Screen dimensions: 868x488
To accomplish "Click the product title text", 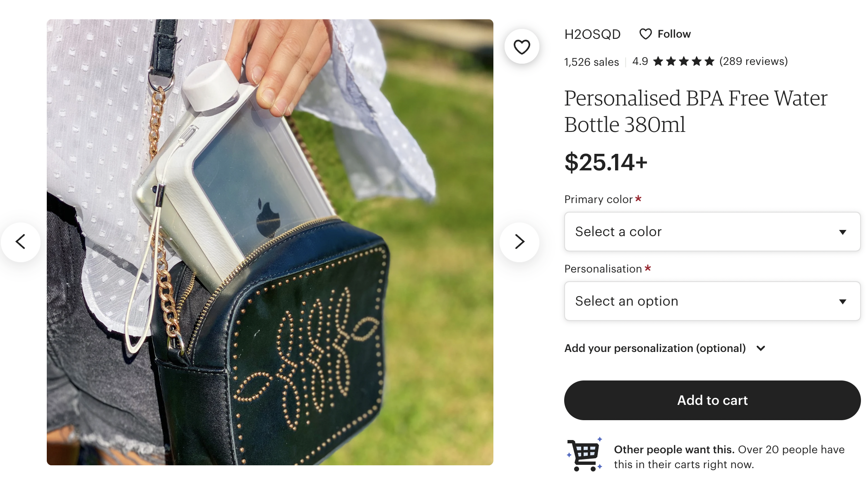I will 695,111.
